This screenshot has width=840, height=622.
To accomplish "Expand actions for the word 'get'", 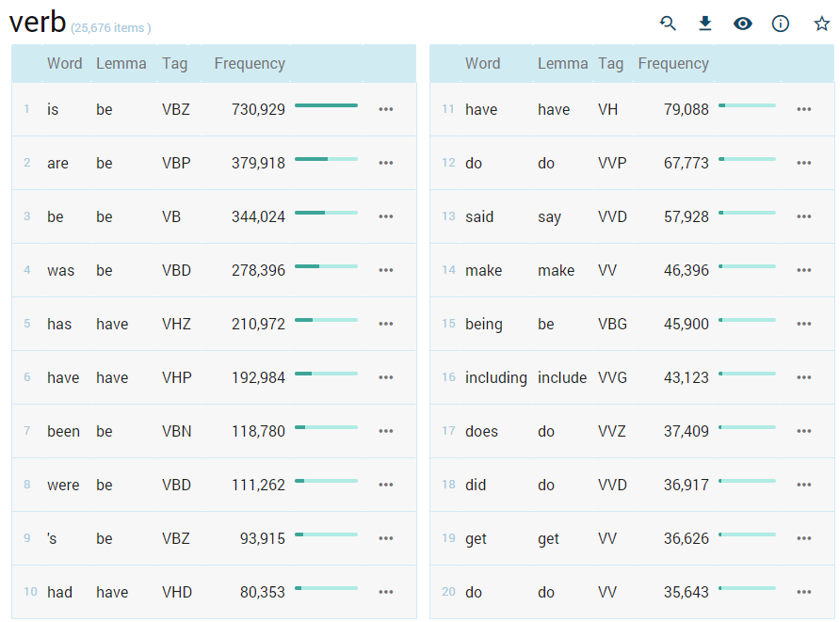I will (x=804, y=538).
